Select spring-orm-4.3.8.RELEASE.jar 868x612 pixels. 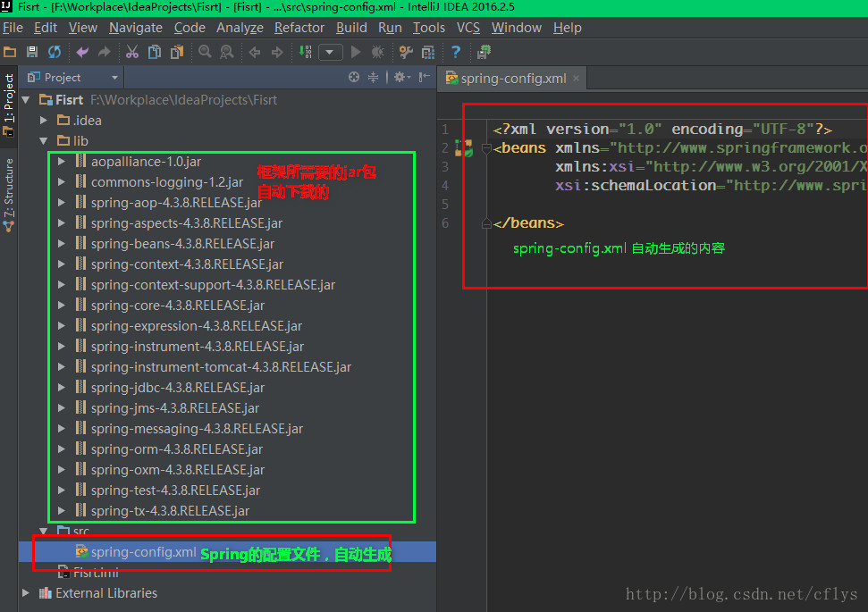(x=177, y=449)
